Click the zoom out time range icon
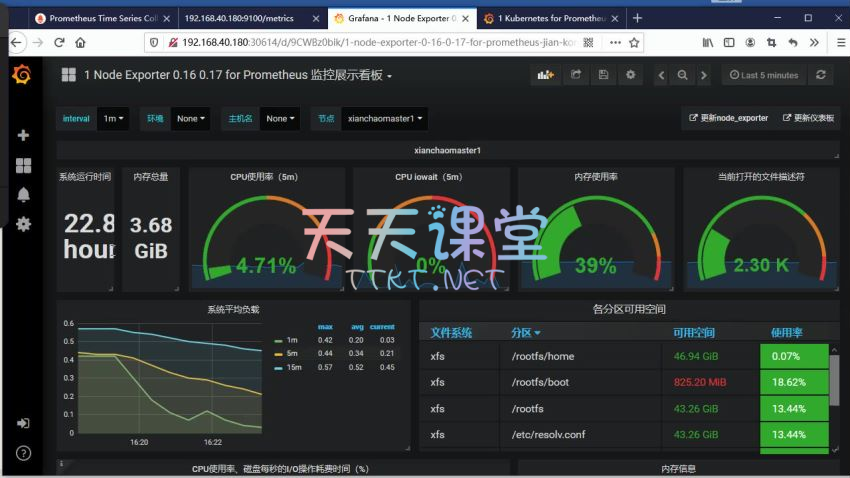The height and width of the screenshot is (478, 850). tap(682, 75)
